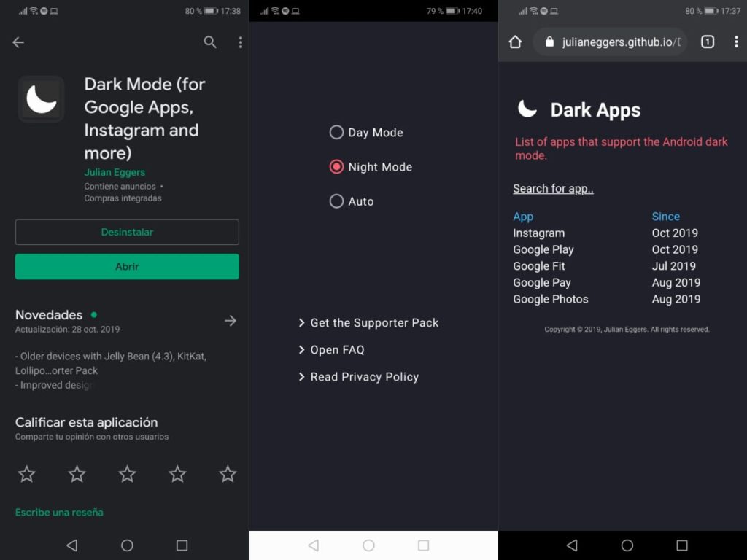Tap home circle on white navigation bar
The image size is (747, 560).
[x=368, y=545]
